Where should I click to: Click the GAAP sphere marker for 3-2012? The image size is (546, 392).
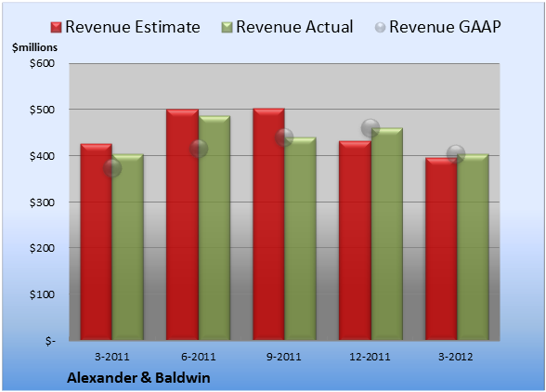pyautogui.click(x=456, y=153)
